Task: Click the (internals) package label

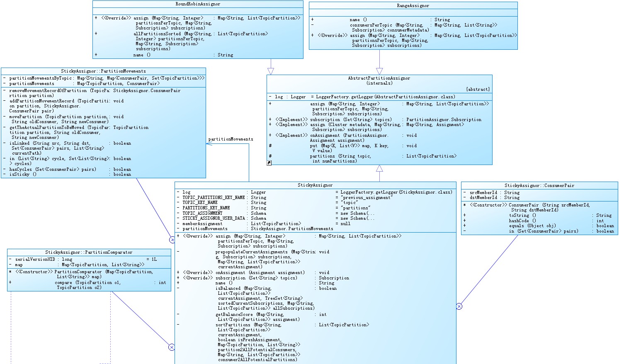Action: point(379,83)
